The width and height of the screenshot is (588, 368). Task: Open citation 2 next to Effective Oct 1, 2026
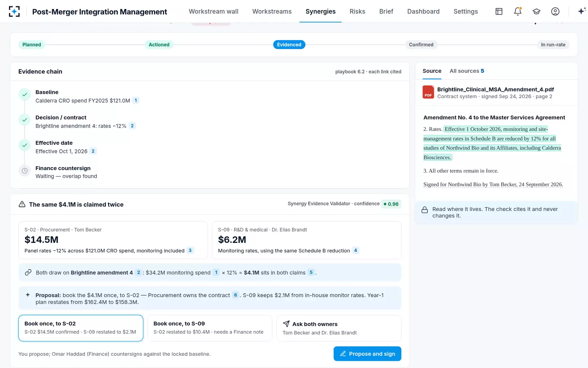point(93,151)
